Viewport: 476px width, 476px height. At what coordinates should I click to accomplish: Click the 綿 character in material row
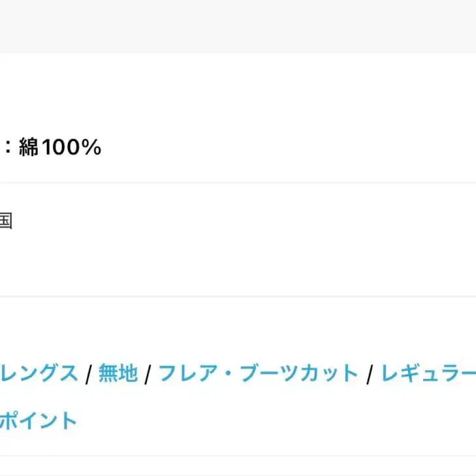(x=29, y=148)
